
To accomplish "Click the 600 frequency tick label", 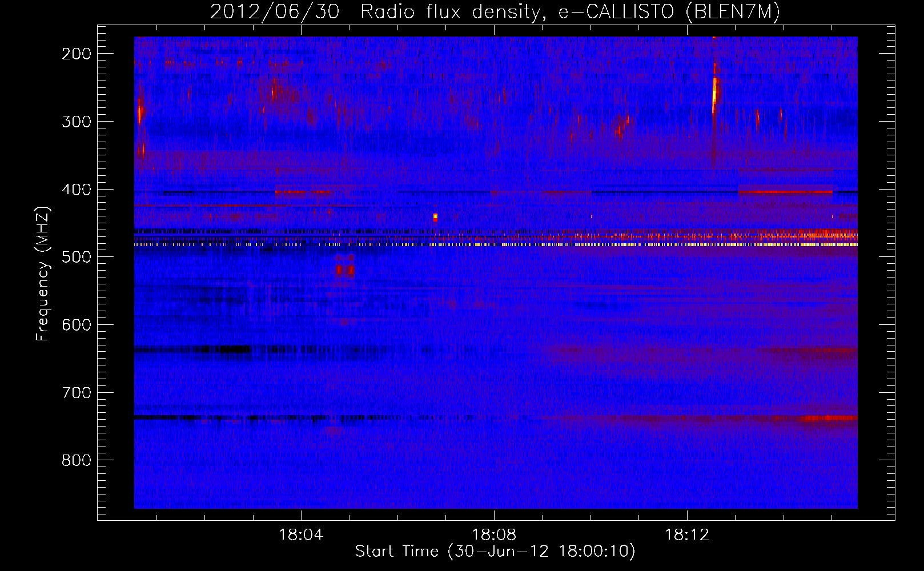I will pos(77,325).
